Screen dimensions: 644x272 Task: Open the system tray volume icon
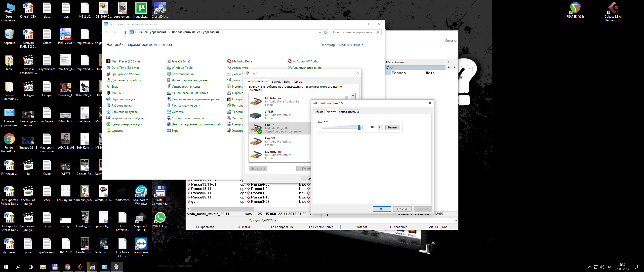coord(602,267)
